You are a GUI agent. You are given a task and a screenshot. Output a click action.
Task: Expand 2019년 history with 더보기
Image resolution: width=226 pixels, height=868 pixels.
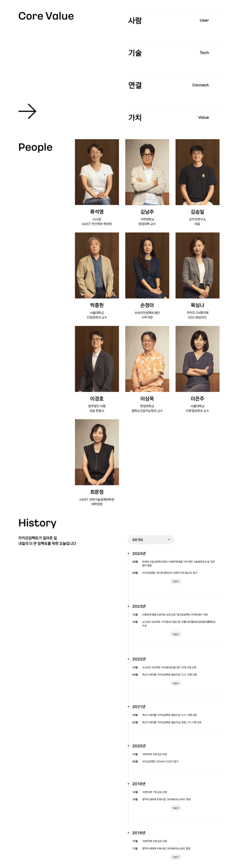click(x=176, y=808)
